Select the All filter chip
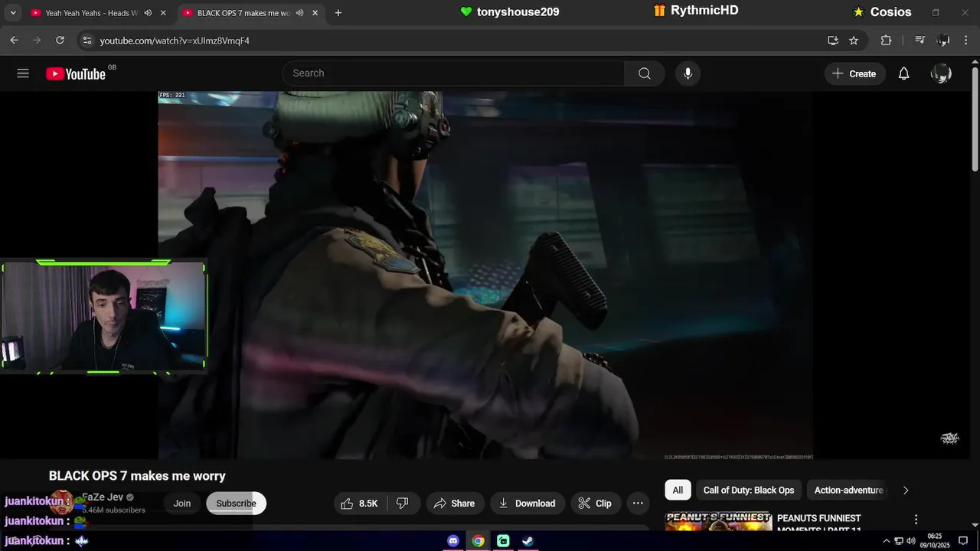980x551 pixels. pyautogui.click(x=678, y=490)
